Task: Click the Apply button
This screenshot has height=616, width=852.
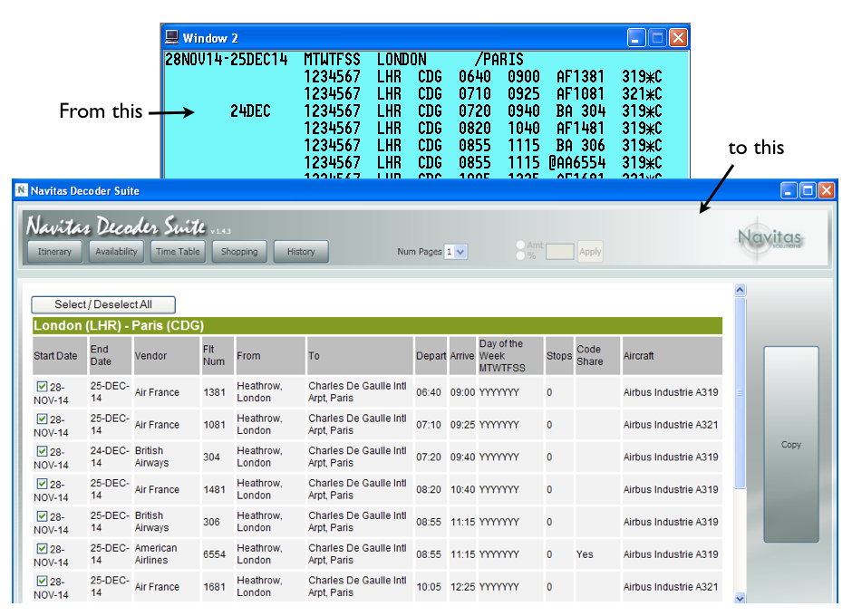Action: point(590,252)
